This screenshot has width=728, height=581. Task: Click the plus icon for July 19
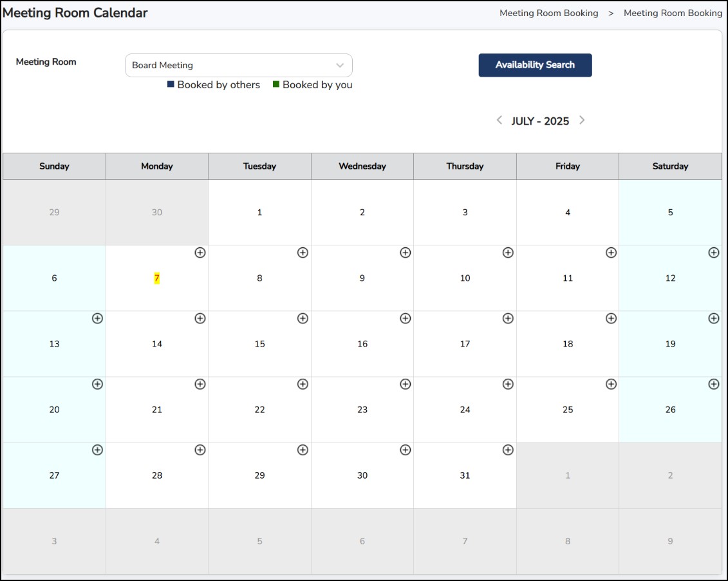(714, 319)
